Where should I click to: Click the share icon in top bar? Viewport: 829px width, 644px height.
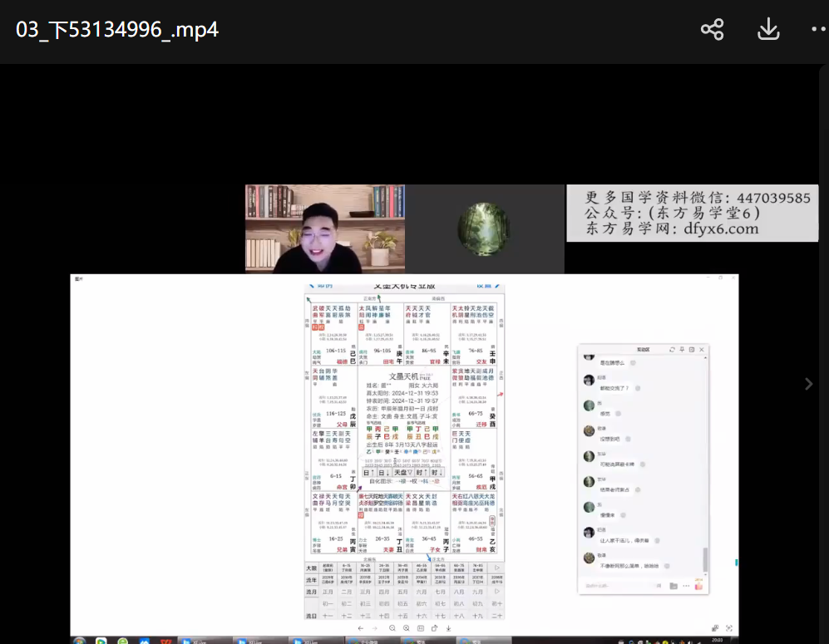click(x=713, y=30)
